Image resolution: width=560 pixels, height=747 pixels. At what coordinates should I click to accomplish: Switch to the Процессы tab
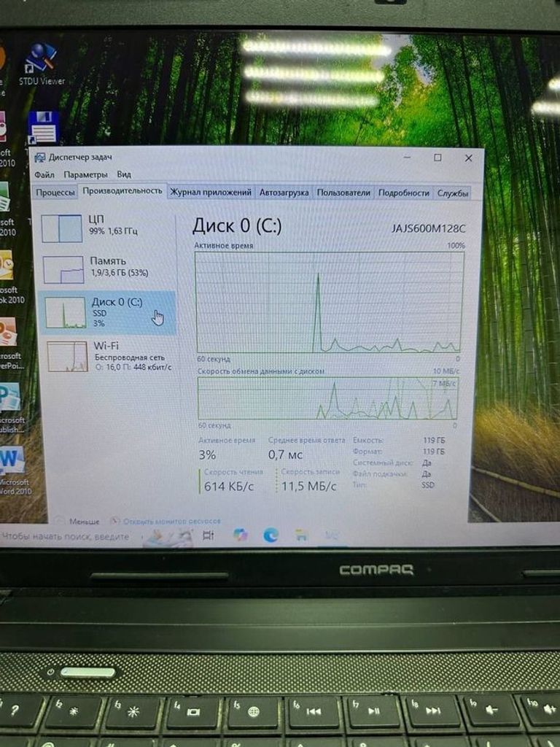(55, 193)
